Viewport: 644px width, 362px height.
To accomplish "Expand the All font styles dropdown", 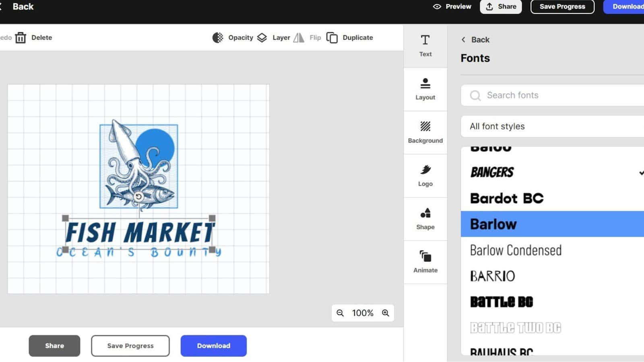I will pyautogui.click(x=551, y=126).
